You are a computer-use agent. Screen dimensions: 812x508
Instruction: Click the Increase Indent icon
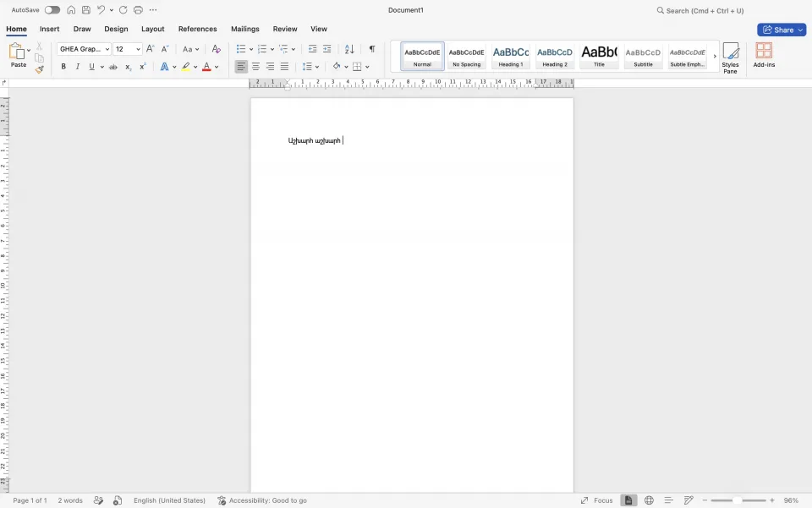tap(326, 49)
